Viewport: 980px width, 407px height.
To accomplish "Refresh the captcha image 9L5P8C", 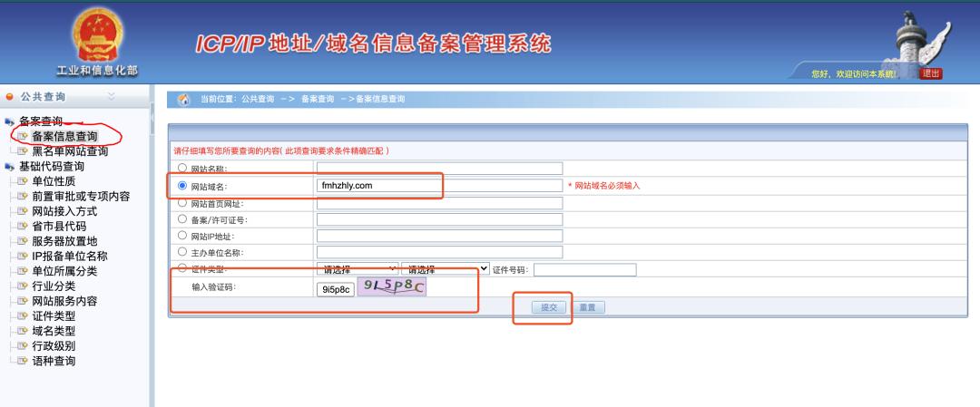I will point(392,287).
